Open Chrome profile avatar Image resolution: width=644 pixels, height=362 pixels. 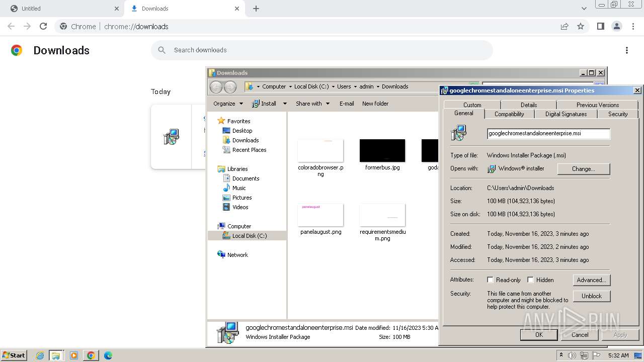tap(616, 26)
